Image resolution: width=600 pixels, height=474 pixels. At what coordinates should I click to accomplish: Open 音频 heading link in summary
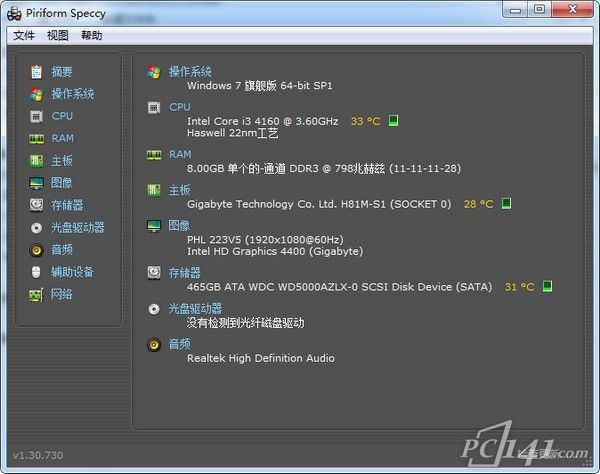click(x=179, y=344)
